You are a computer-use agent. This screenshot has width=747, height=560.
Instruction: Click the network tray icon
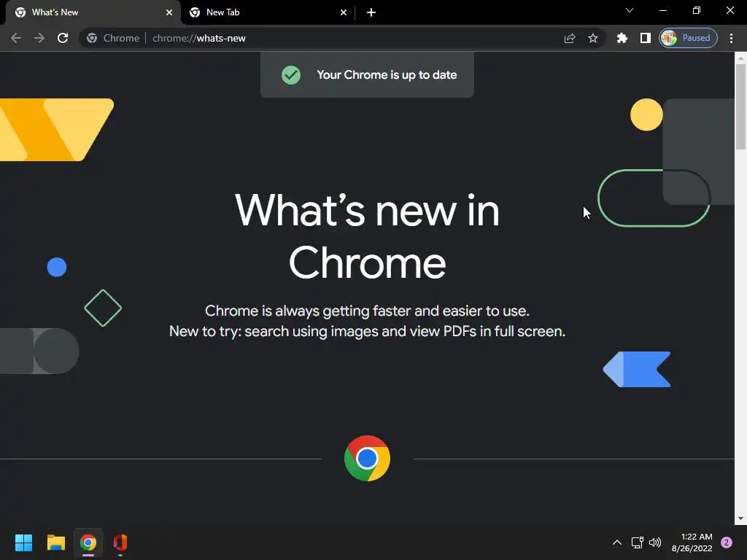tap(637, 542)
